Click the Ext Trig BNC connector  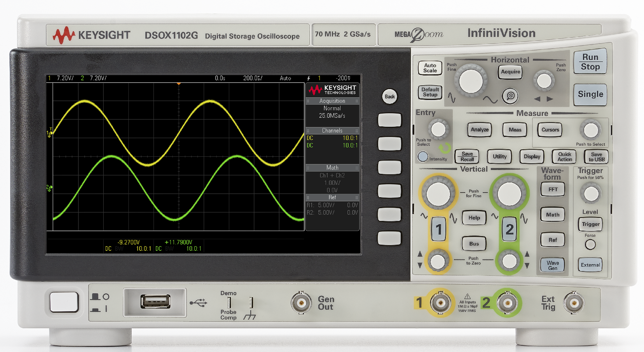pos(574,303)
